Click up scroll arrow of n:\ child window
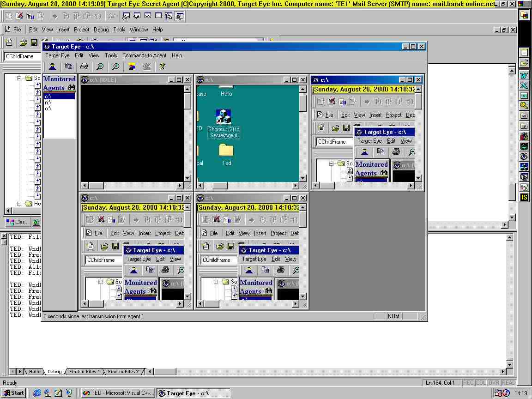 pos(302,89)
